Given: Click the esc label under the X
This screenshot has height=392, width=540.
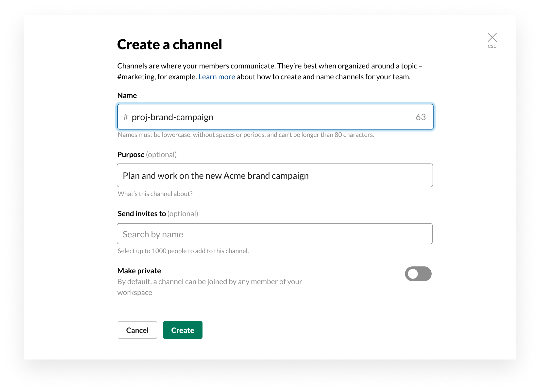Looking at the screenshot, I should (x=492, y=46).
